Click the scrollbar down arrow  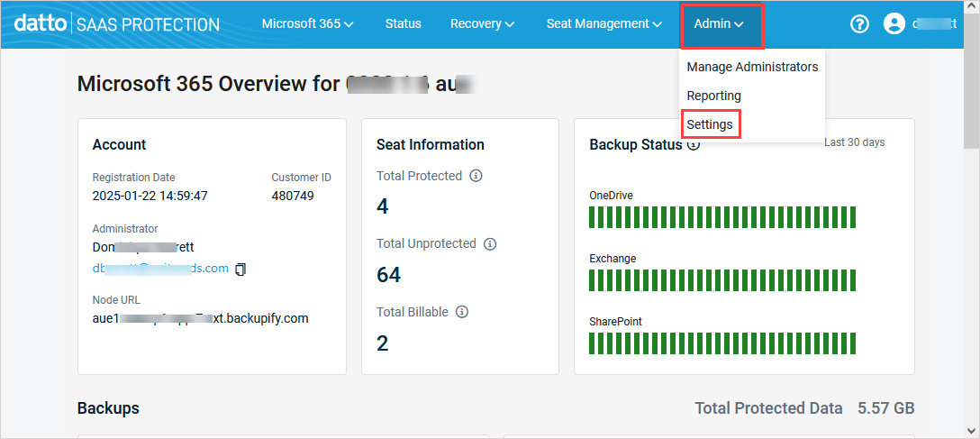click(x=972, y=431)
